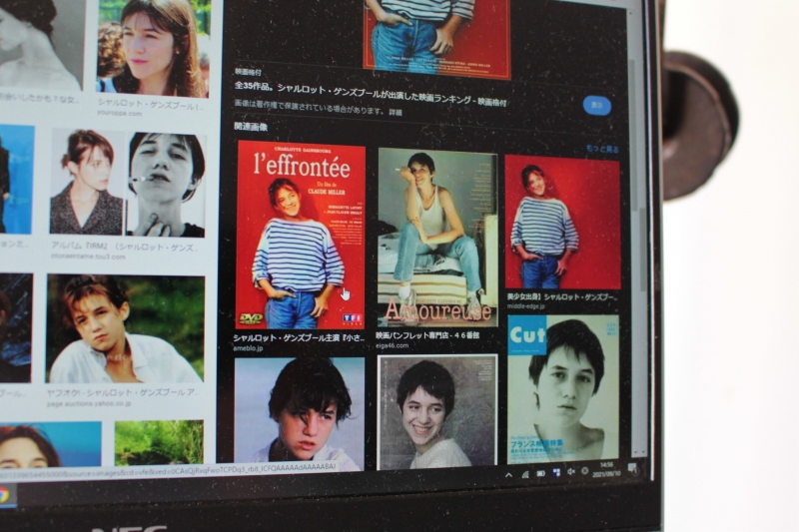
Task: Open the green grass thumbnail at the bottom
Action: (x=159, y=442)
